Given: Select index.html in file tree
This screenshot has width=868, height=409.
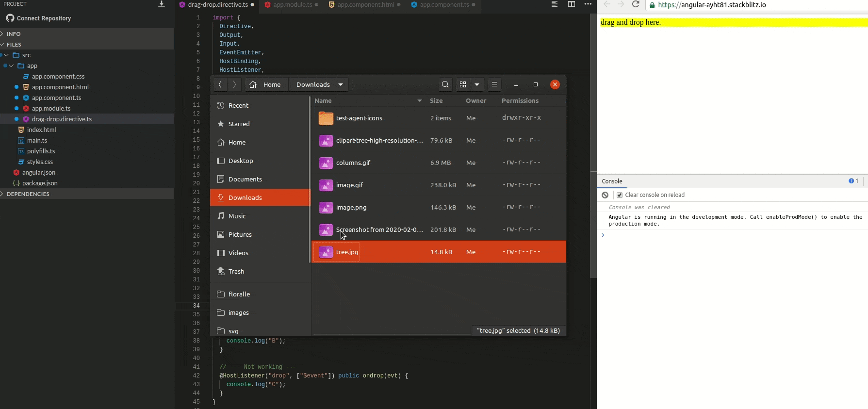Looking at the screenshot, I should click(x=41, y=130).
